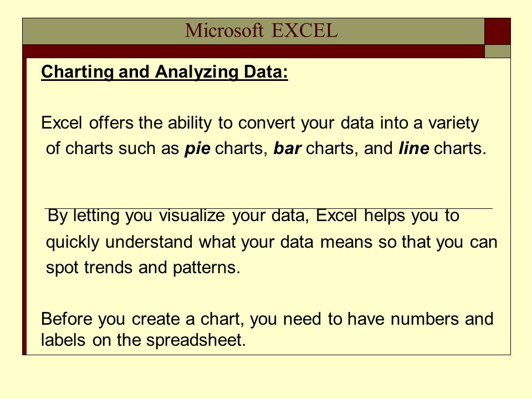Click the bold word pie
This screenshot has height=399, width=532.
coord(197,149)
